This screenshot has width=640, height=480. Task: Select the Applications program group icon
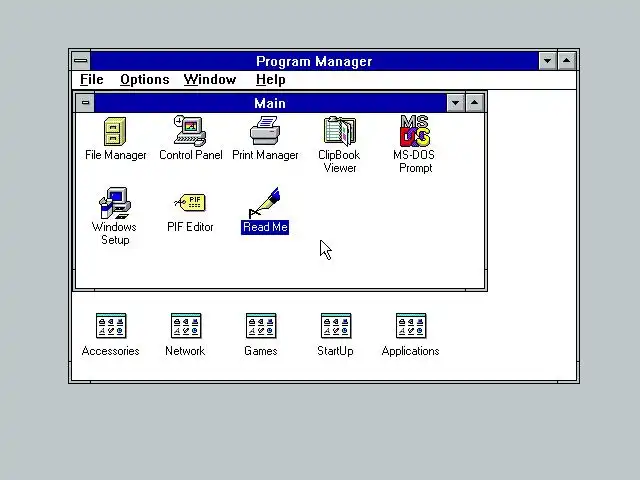click(411, 326)
